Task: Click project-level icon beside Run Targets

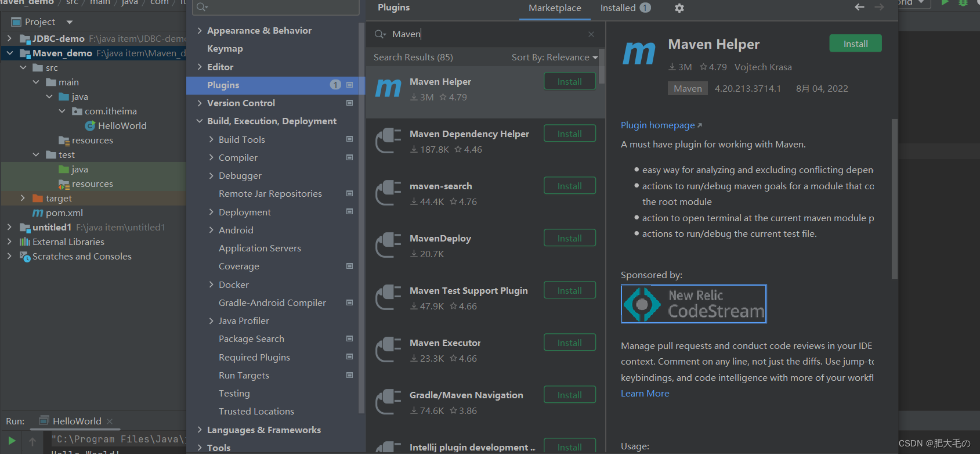Action: point(349,375)
